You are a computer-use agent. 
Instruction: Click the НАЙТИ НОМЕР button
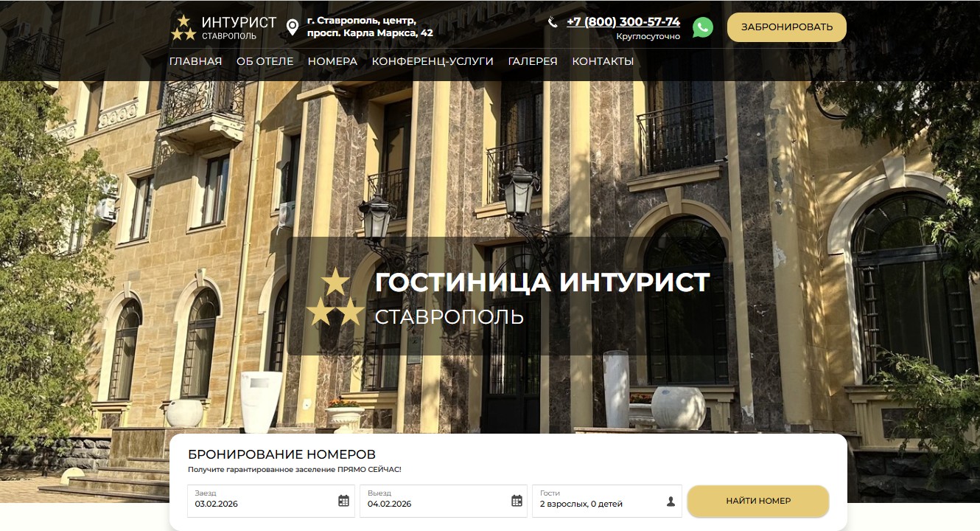pyautogui.click(x=757, y=501)
